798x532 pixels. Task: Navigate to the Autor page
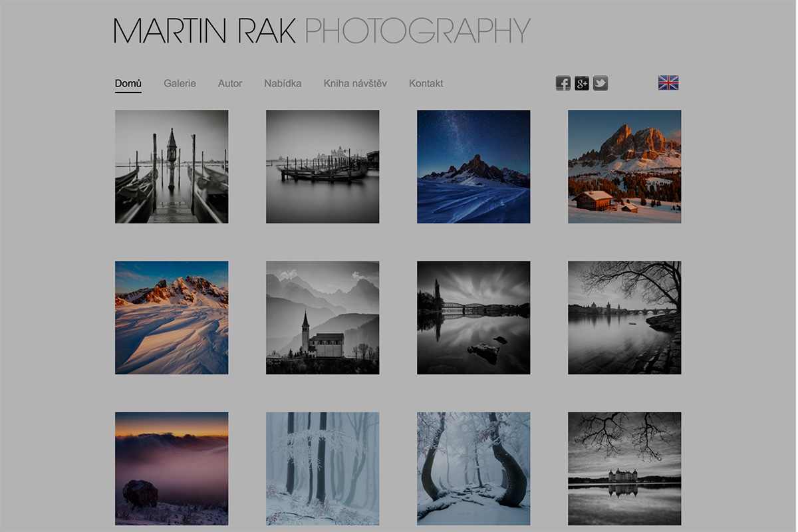point(230,83)
